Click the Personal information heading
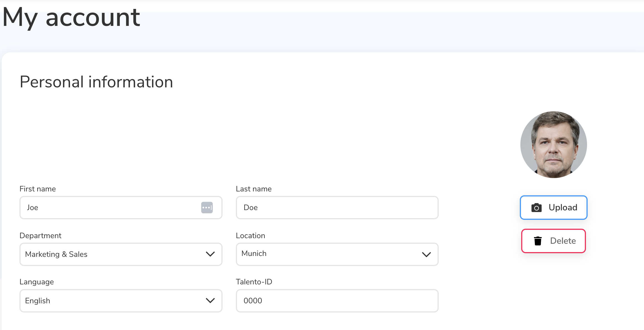This screenshot has width=644, height=330. tap(96, 82)
